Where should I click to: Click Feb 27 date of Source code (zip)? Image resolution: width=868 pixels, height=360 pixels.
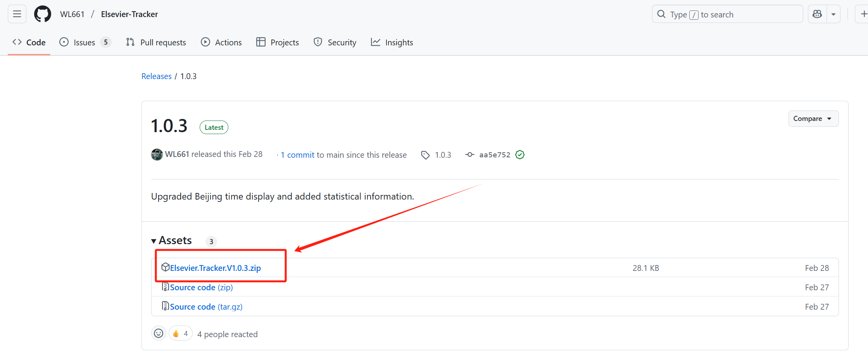817,288
